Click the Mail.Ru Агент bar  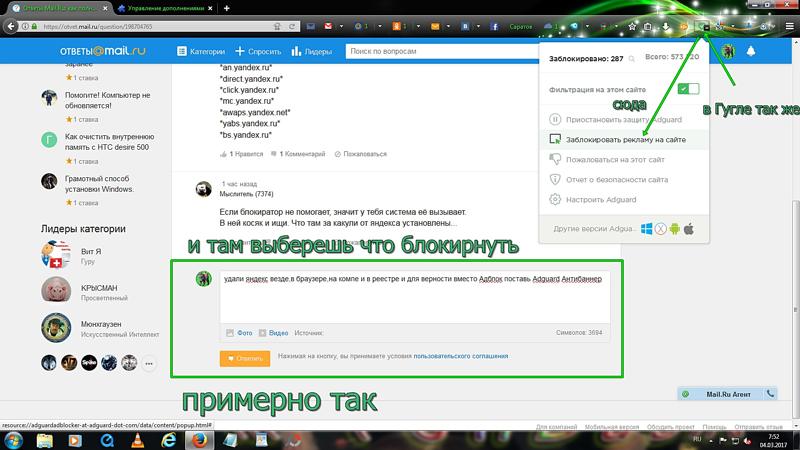tap(728, 394)
